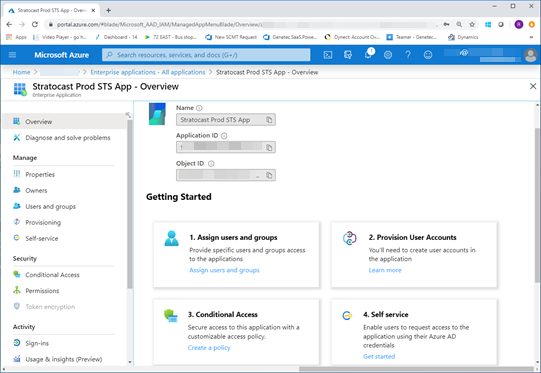Screen dimensions: 541x373
Task: Click the horizontal scrollbar at the bottom
Action: click(x=416, y=369)
